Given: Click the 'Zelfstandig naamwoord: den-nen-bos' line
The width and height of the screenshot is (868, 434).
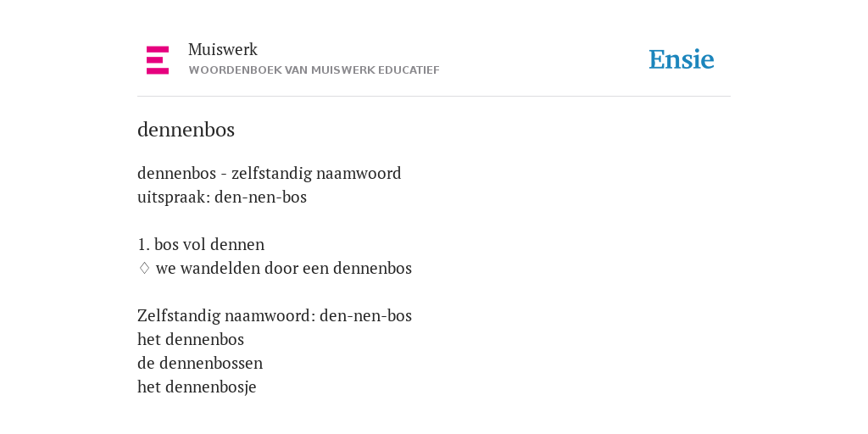Looking at the screenshot, I should tap(275, 315).
